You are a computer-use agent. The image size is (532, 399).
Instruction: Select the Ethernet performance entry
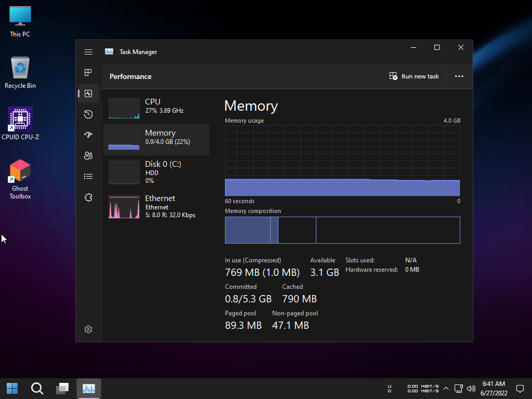point(156,206)
